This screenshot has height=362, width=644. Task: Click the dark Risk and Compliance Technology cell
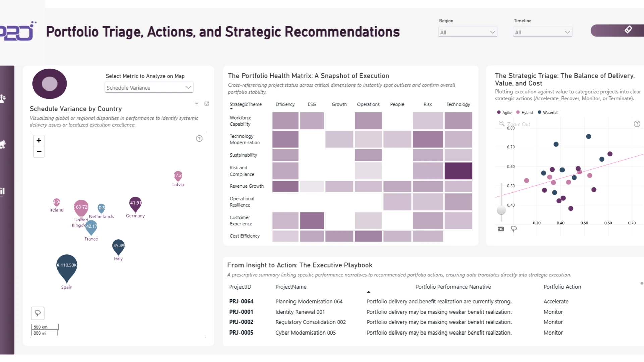[458, 171]
